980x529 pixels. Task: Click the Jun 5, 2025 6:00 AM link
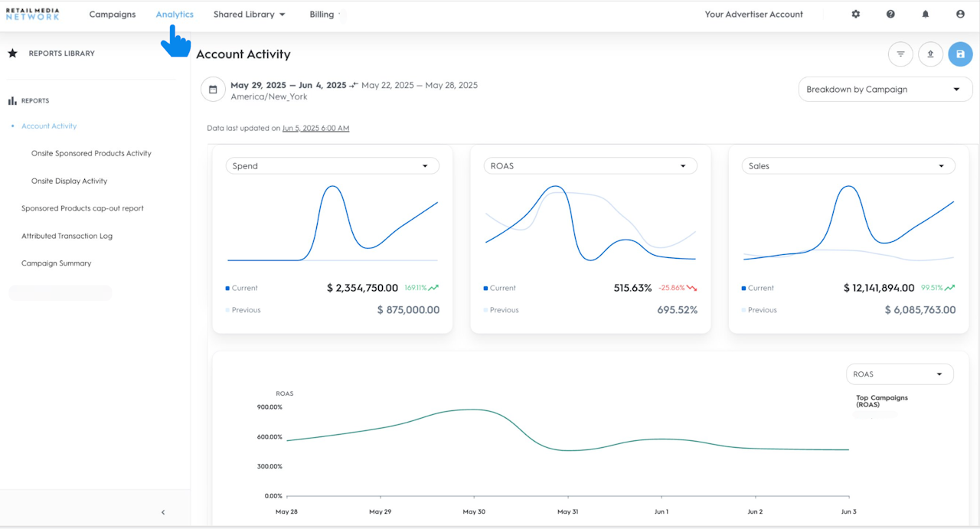pyautogui.click(x=315, y=129)
